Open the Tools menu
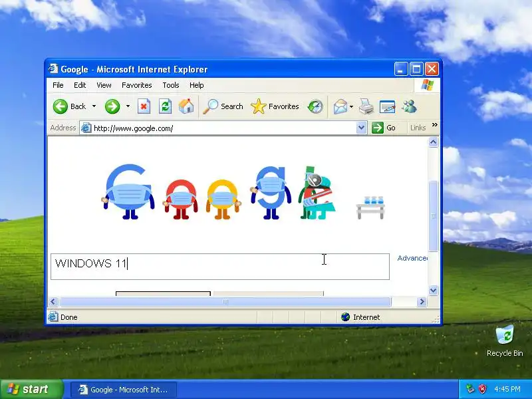532x399 pixels. pyautogui.click(x=171, y=85)
